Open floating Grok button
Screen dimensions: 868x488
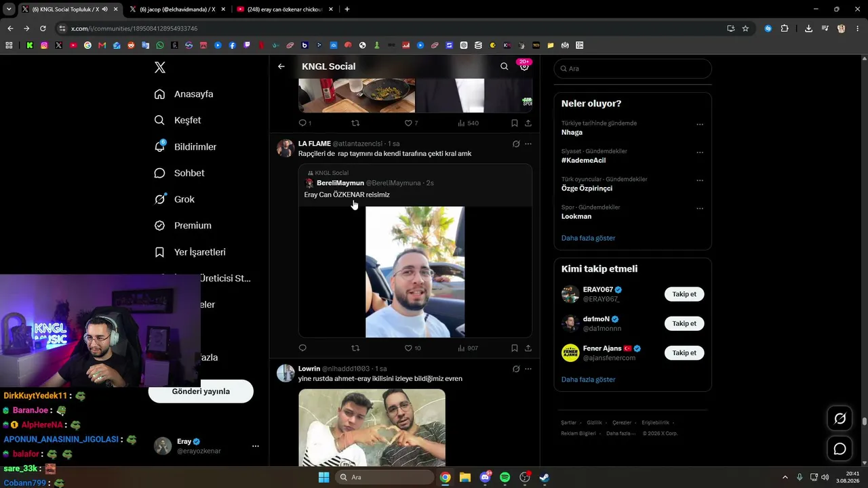840,419
